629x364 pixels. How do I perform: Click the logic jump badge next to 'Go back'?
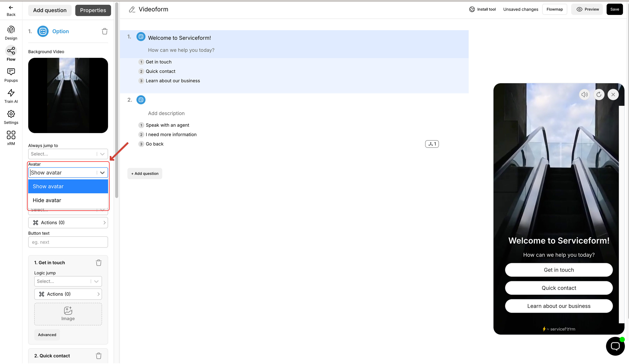click(432, 144)
